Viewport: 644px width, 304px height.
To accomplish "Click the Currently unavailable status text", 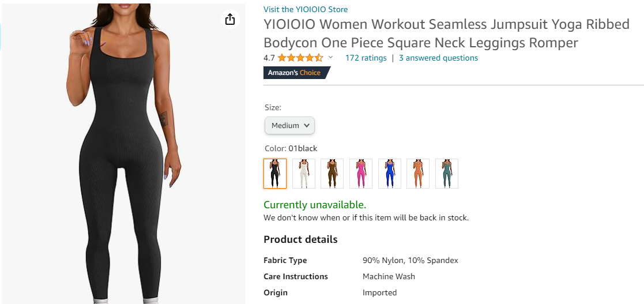I will click(x=315, y=205).
